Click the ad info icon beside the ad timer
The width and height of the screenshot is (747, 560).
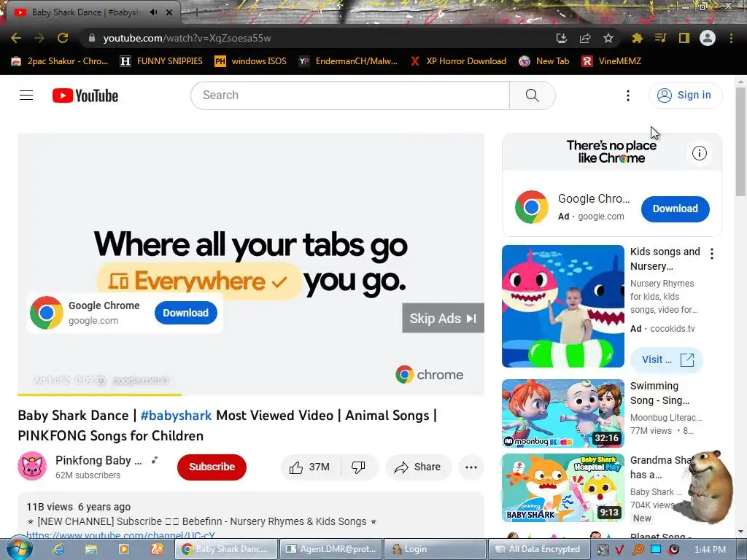point(101,381)
